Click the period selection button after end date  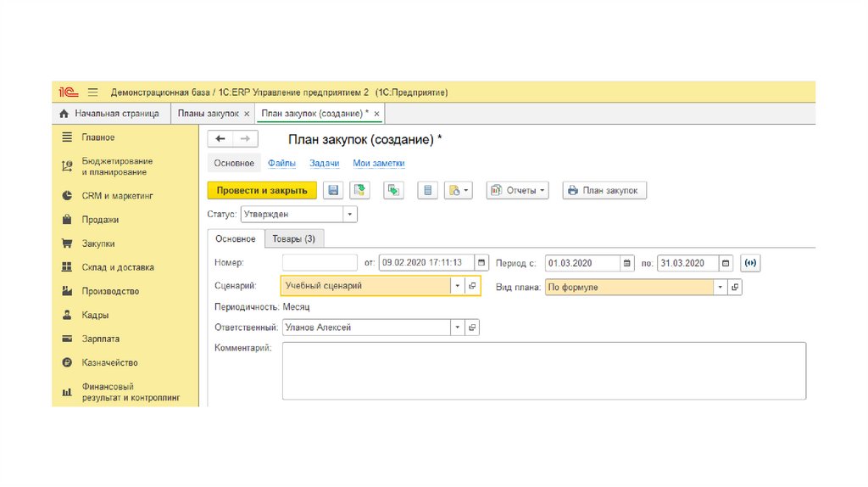tap(750, 263)
